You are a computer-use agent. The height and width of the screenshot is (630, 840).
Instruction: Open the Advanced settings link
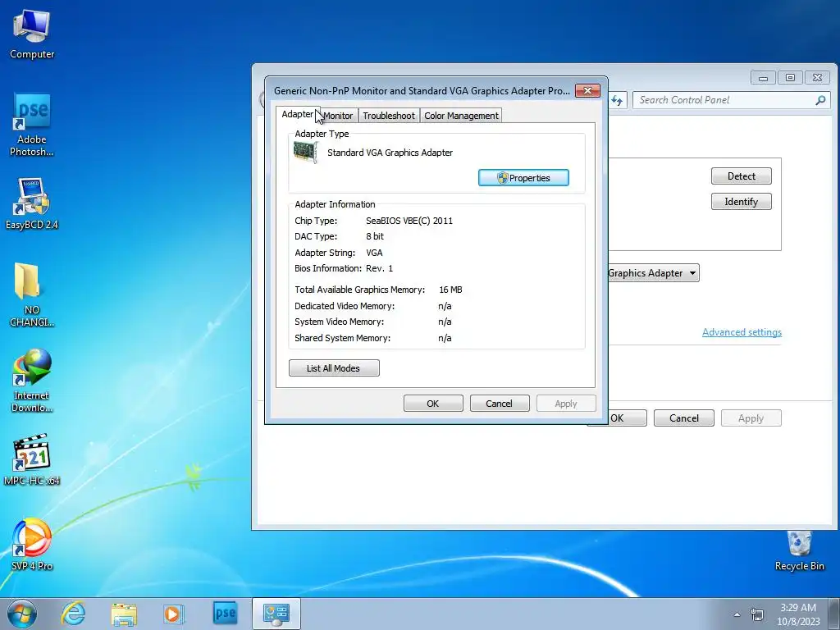(742, 332)
